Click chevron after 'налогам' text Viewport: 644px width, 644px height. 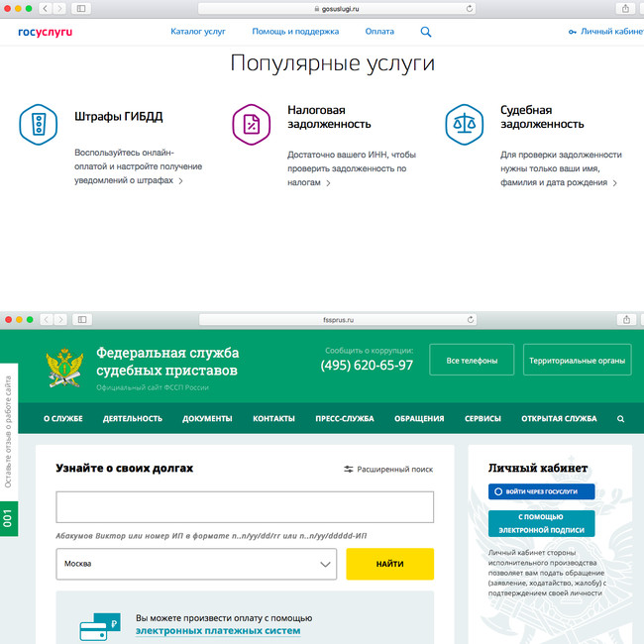(328, 183)
